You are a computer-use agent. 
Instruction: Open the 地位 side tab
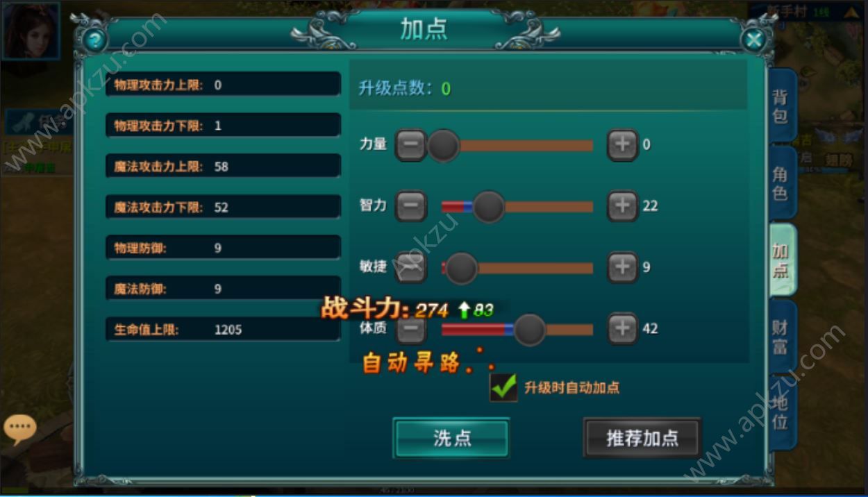pos(782,412)
